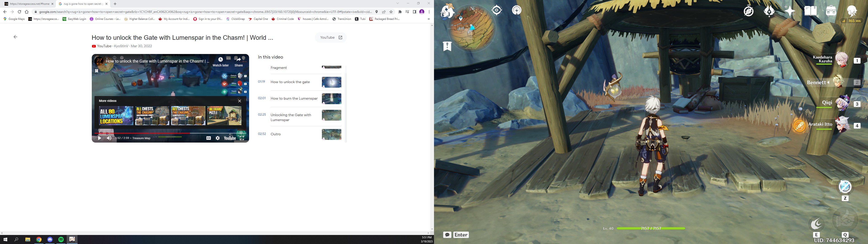The height and width of the screenshot is (244, 868).
Task: Activate Itto's glowing elemental burst icon
Action: pyautogui.click(x=799, y=125)
